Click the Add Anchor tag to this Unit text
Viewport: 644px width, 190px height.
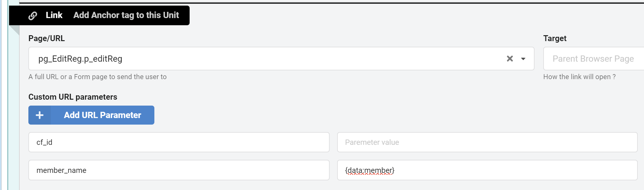[x=126, y=15]
